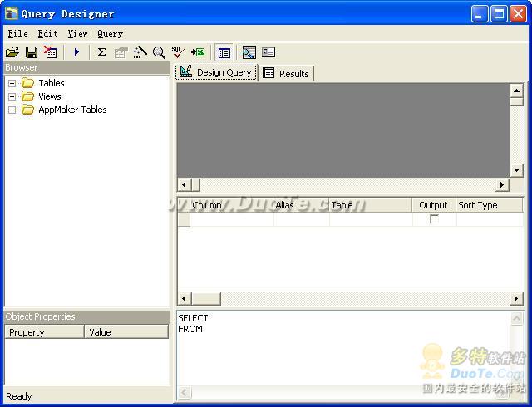The image size is (532, 407).
Task: Click the magnifying glass preview icon
Action: [x=159, y=52]
